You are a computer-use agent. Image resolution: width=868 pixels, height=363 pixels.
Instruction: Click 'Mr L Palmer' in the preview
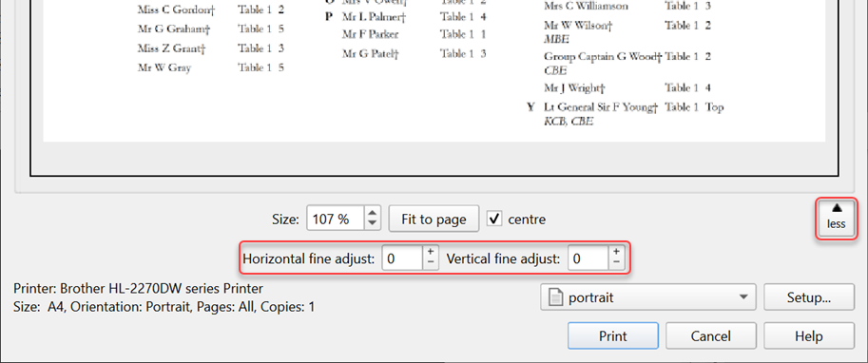click(375, 17)
